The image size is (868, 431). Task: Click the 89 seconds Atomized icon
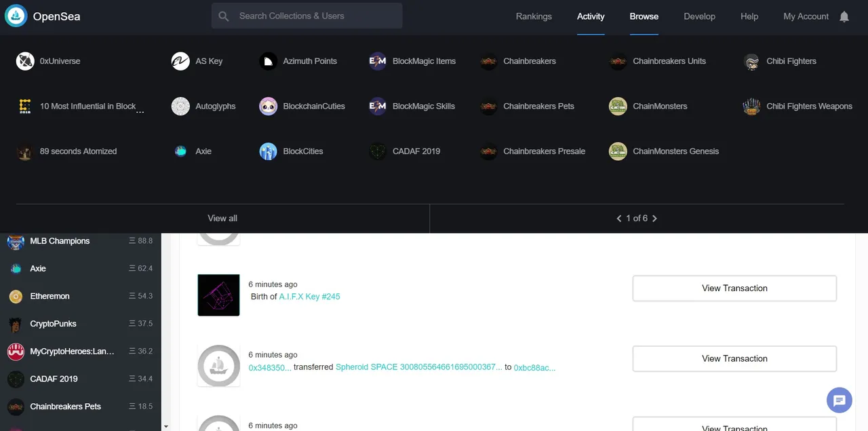[25, 151]
